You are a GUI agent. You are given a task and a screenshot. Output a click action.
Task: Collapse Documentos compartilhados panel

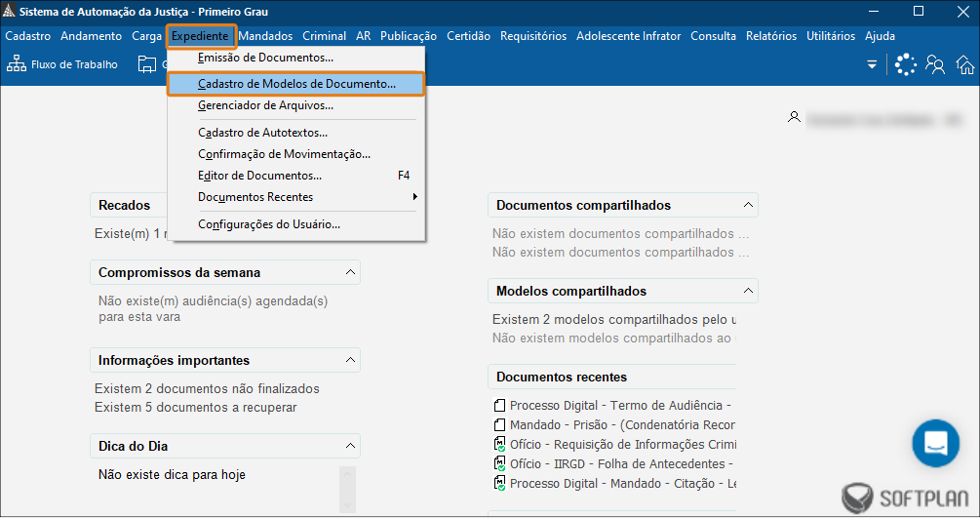point(748,205)
